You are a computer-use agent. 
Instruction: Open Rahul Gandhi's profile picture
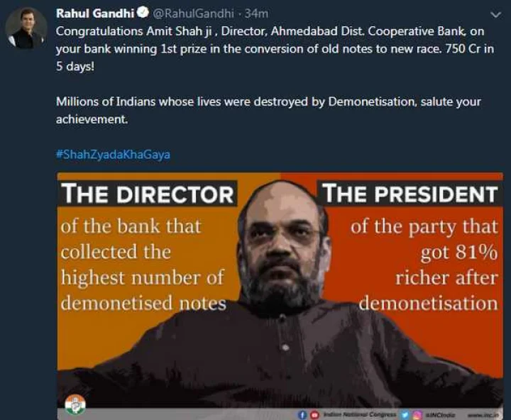[x=26, y=28]
